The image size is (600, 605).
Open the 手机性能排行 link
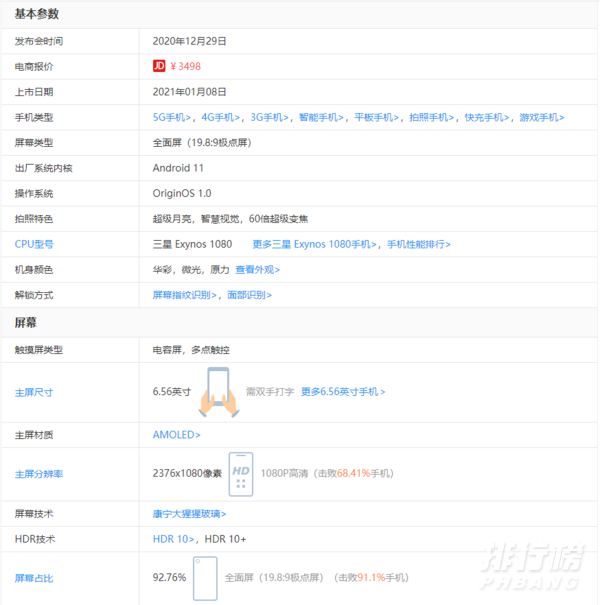pyautogui.click(x=419, y=244)
